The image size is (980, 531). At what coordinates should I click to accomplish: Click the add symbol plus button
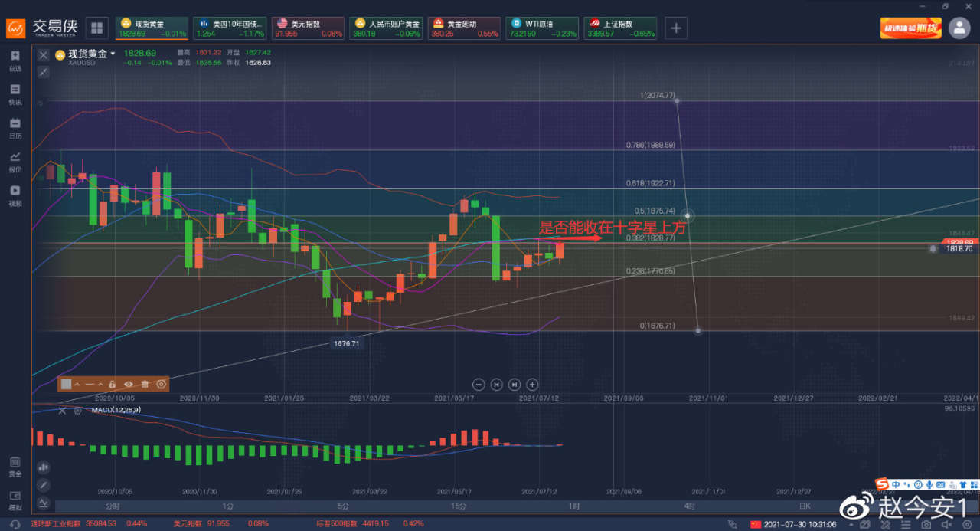pyautogui.click(x=676, y=28)
